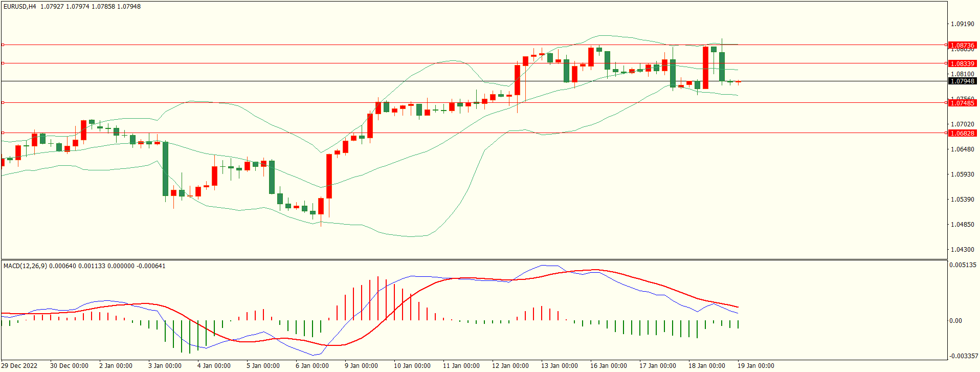The width and height of the screenshot is (980, 372).
Task: Click the 30 Dec 00:00 date label
Action: [69, 366]
